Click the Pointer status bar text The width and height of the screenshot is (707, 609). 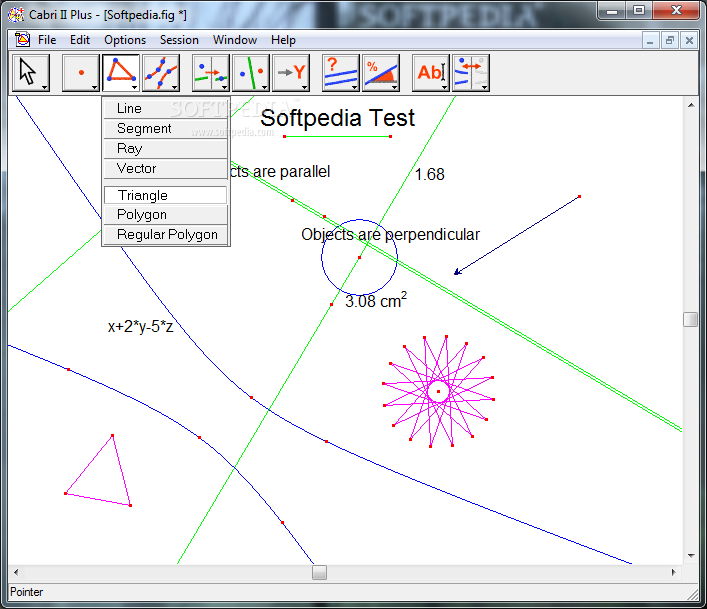(x=27, y=592)
